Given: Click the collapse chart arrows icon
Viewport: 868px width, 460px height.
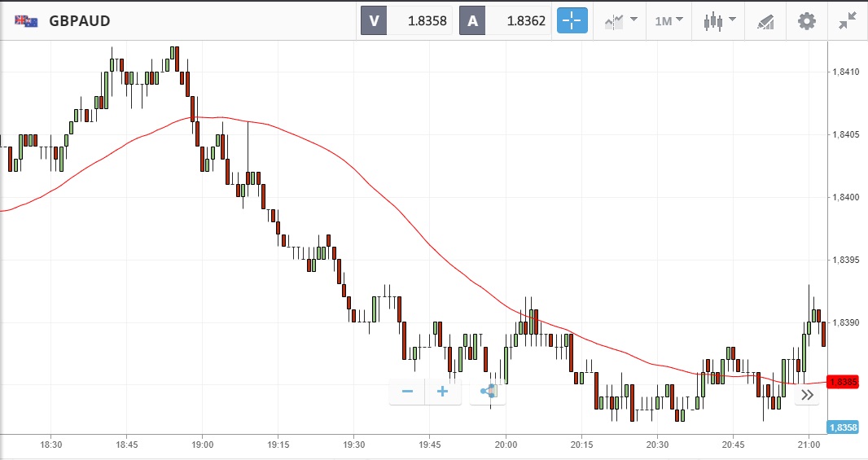Looking at the screenshot, I should pyautogui.click(x=848, y=20).
